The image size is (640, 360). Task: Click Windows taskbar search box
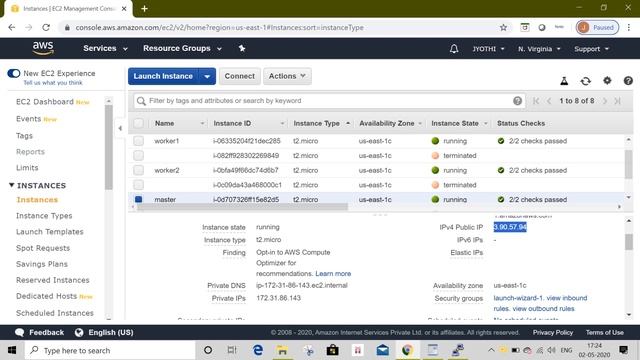[x=110, y=350]
